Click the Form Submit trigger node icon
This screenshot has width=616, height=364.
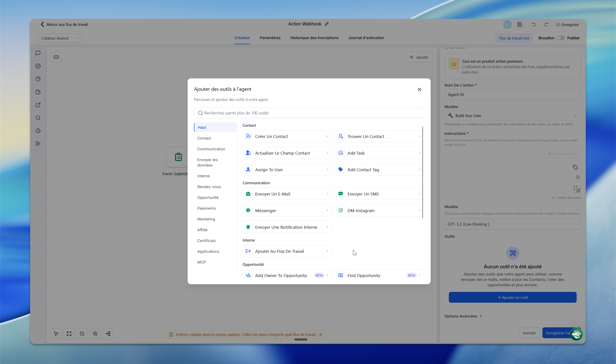click(178, 157)
